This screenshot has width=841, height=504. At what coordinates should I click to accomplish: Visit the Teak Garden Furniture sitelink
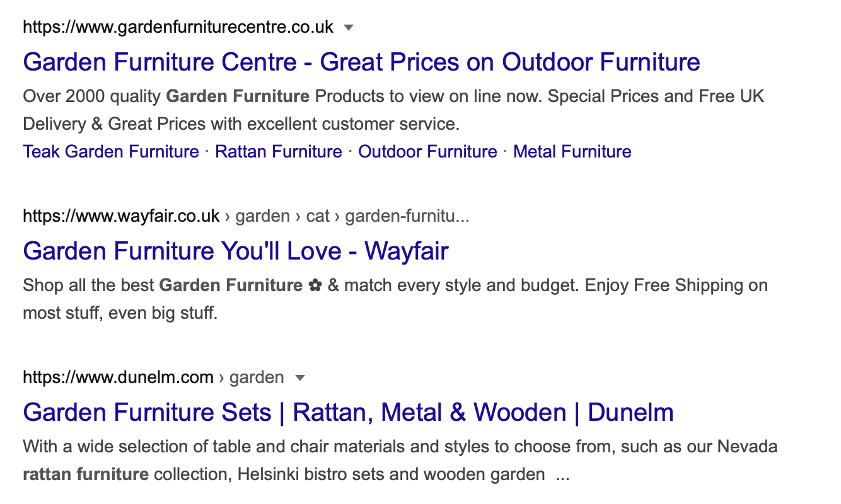pyautogui.click(x=111, y=152)
